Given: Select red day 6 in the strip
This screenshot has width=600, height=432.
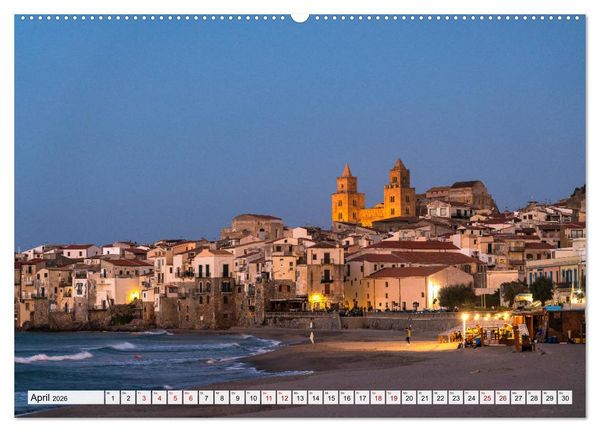Looking at the screenshot, I should pyautogui.click(x=191, y=398).
